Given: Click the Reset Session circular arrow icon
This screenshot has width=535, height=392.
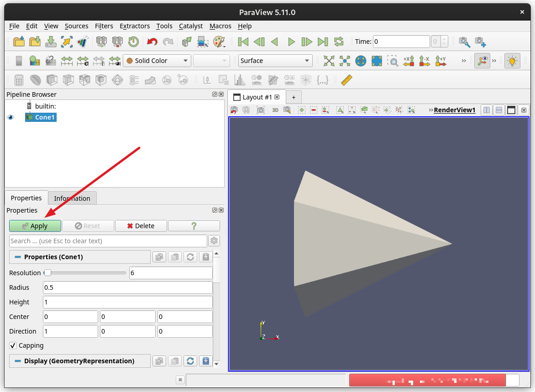Looking at the screenshot, I should pos(133,42).
